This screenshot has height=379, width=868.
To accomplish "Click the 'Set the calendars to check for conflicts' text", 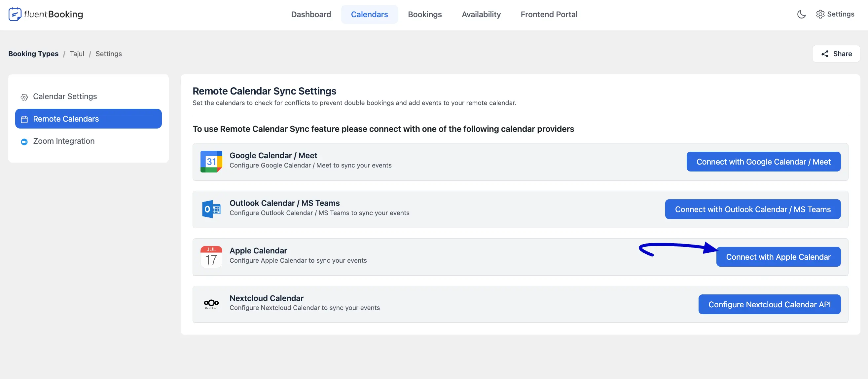I will (x=354, y=103).
